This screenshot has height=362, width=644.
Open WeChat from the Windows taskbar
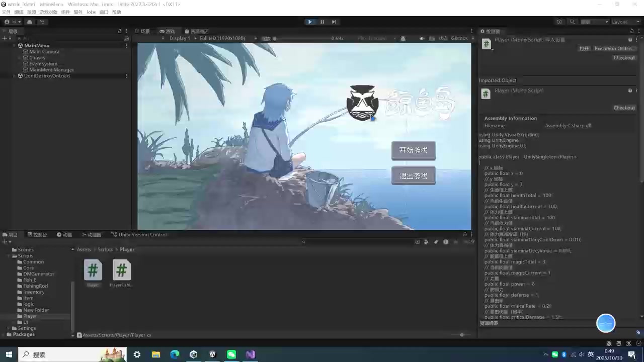click(231, 354)
